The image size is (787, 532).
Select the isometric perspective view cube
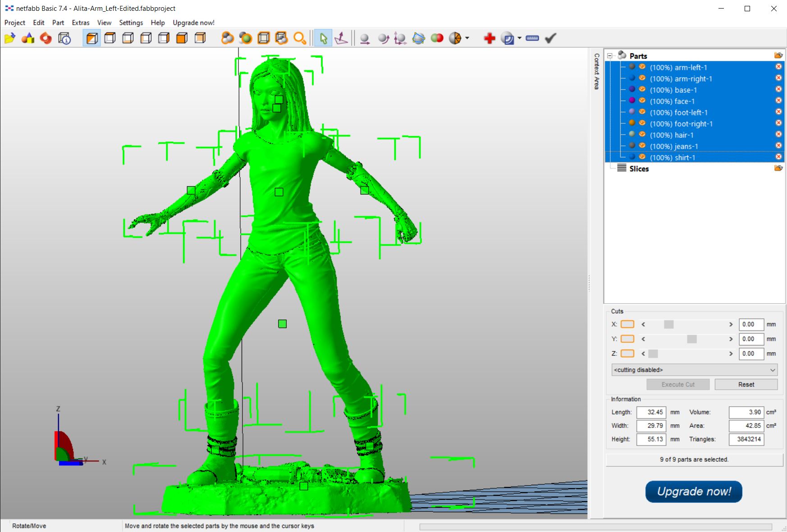point(92,38)
